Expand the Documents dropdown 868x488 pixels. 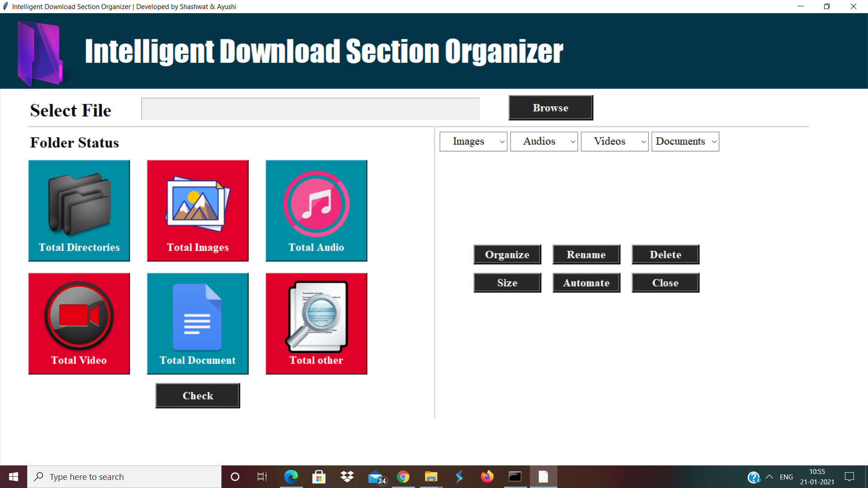coord(685,141)
